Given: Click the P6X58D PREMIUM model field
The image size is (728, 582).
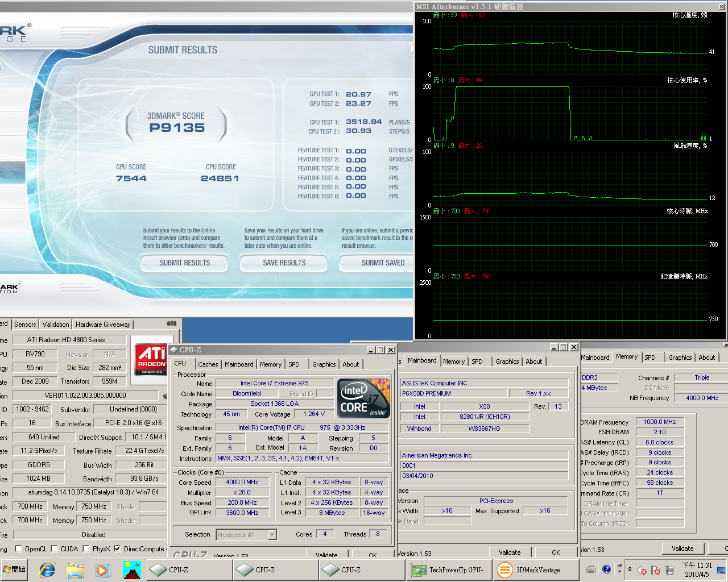Looking at the screenshot, I should (x=454, y=393).
